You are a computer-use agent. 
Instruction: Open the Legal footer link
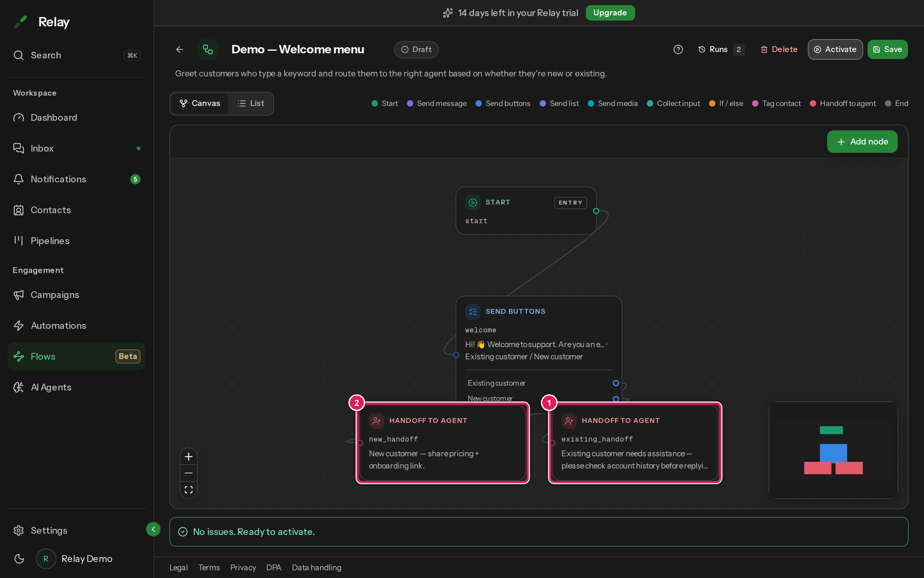coord(178,567)
